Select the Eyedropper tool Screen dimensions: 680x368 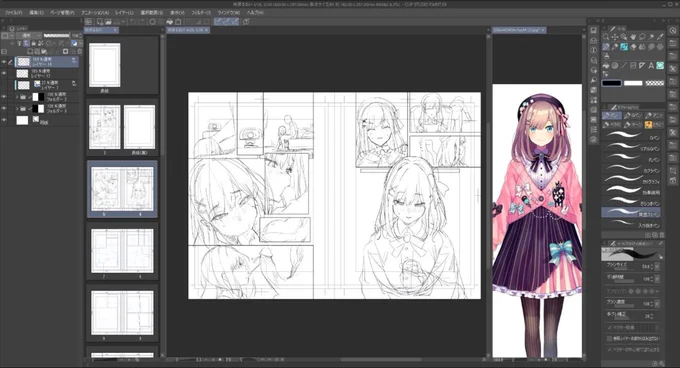click(x=660, y=37)
